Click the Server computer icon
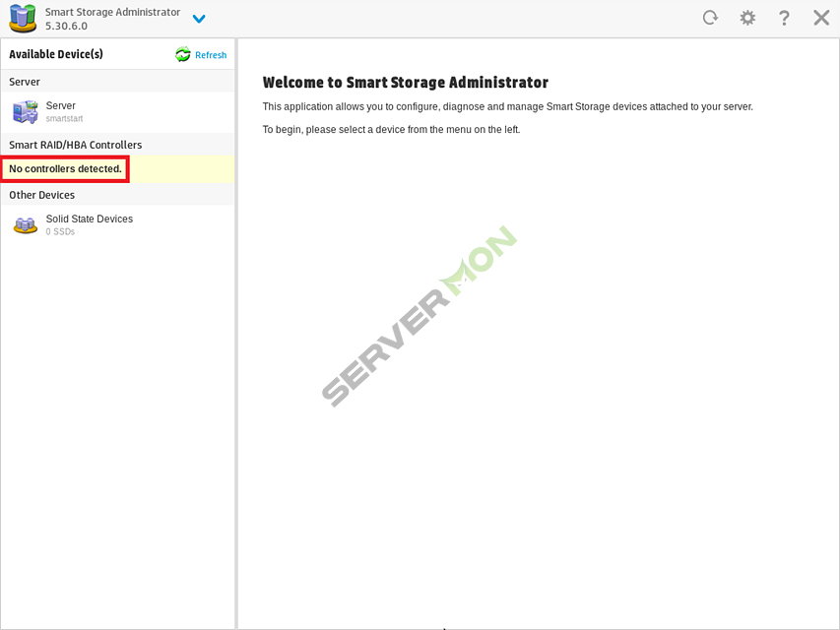840x630 pixels. 26,111
